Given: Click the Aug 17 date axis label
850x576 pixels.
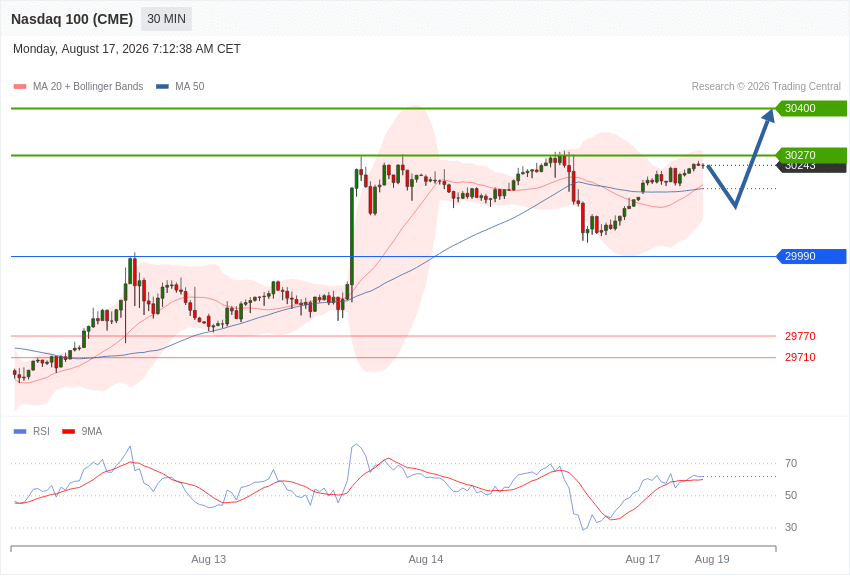Looking at the screenshot, I should [643, 559].
